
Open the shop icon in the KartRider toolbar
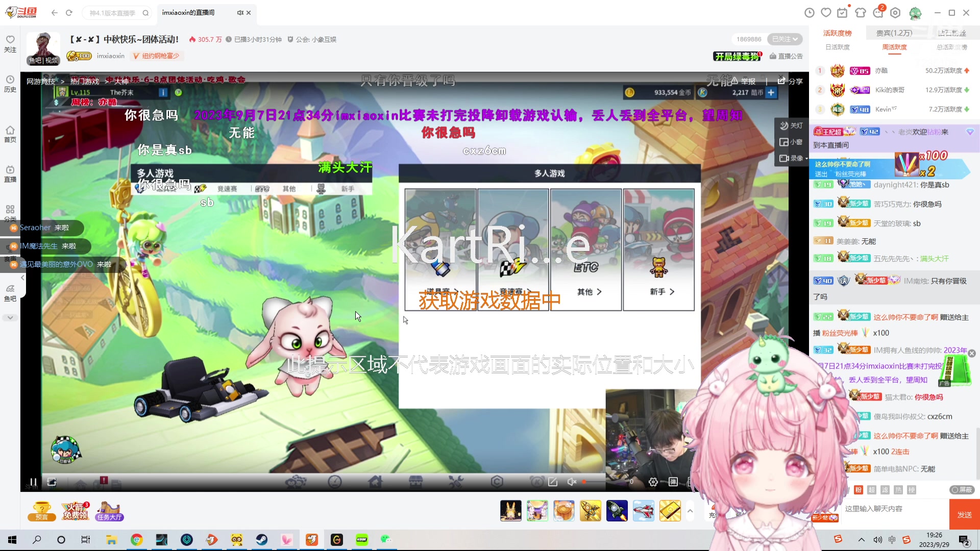416,482
